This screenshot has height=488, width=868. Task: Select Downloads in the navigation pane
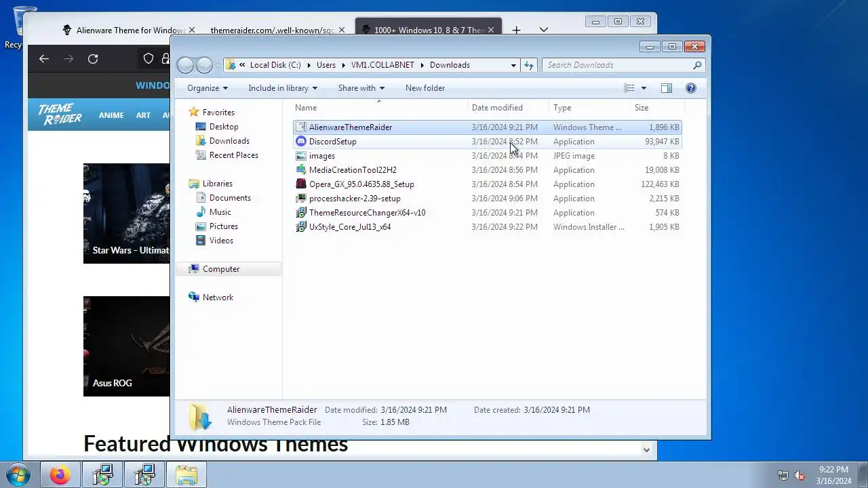pyautogui.click(x=229, y=141)
